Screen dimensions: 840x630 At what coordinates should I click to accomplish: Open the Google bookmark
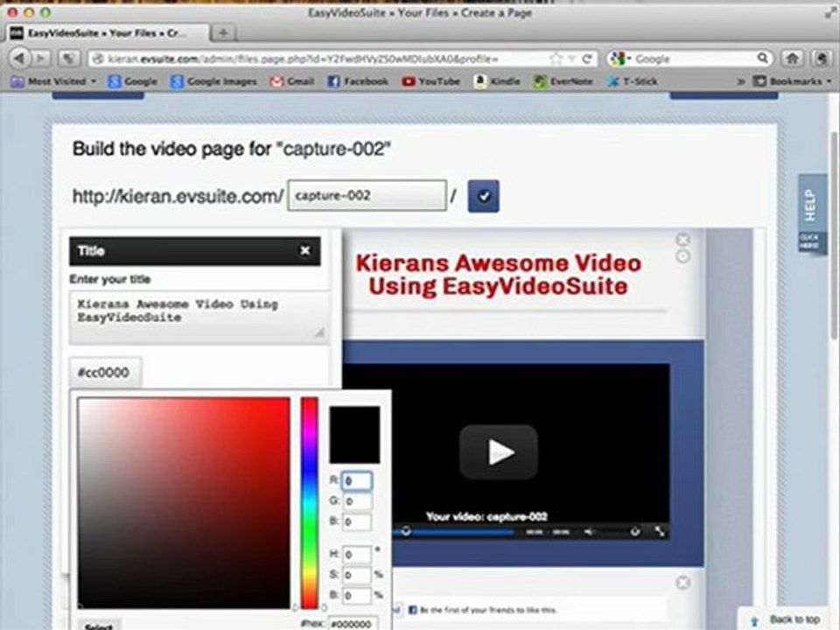[132, 81]
